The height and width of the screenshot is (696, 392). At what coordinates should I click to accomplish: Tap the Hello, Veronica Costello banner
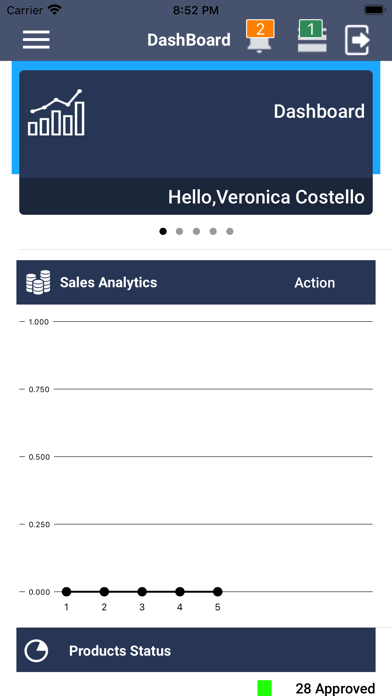[x=196, y=197]
